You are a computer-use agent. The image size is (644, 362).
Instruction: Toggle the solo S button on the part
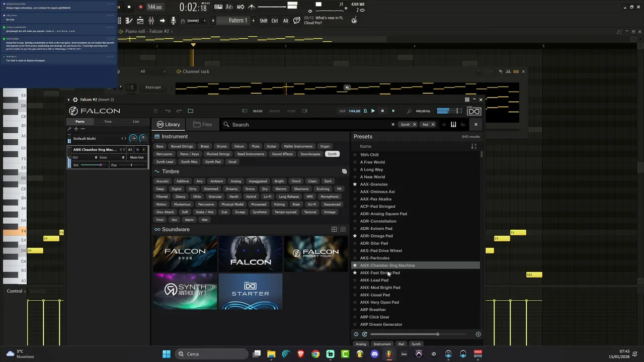click(143, 150)
